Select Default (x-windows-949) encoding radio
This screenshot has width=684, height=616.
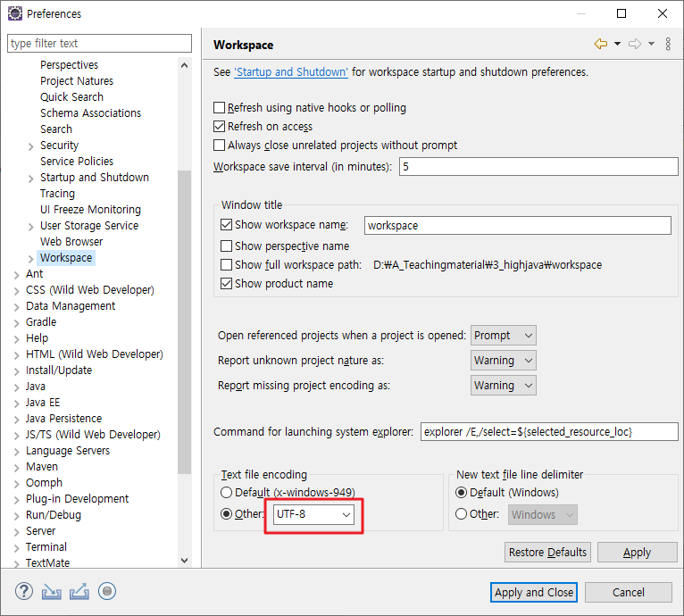pyautogui.click(x=226, y=493)
